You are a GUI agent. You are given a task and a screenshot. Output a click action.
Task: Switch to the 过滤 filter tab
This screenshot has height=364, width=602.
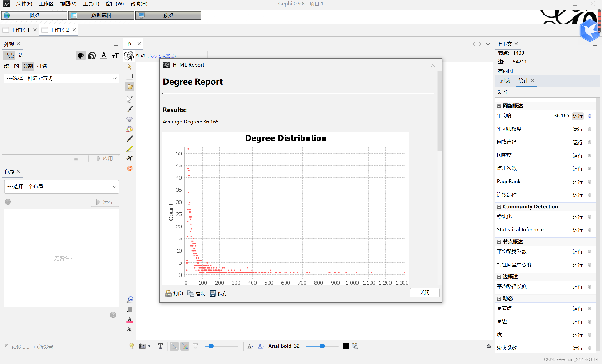coord(505,81)
